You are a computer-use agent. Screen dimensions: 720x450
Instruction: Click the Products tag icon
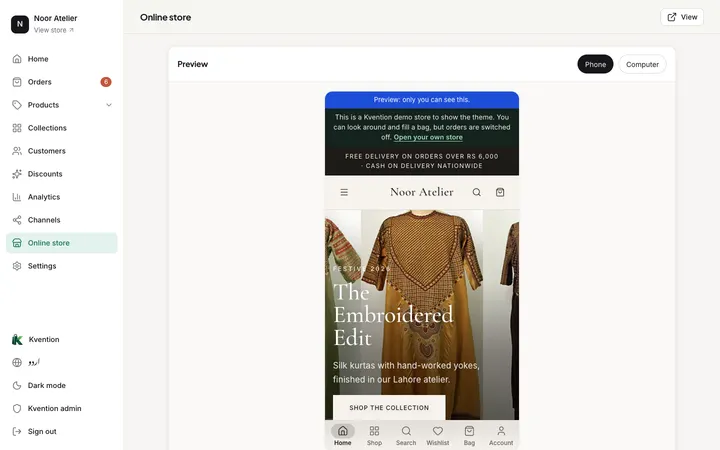click(x=17, y=105)
